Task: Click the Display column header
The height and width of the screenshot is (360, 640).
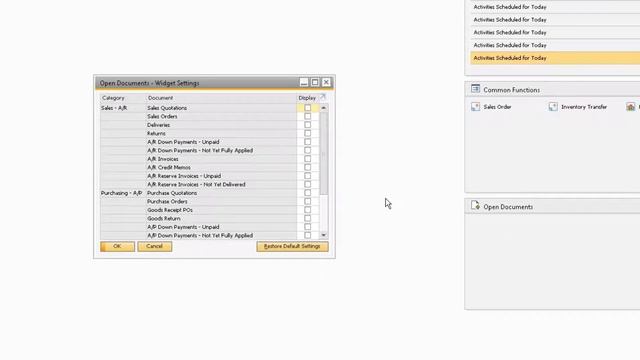Action: pyautogui.click(x=307, y=98)
